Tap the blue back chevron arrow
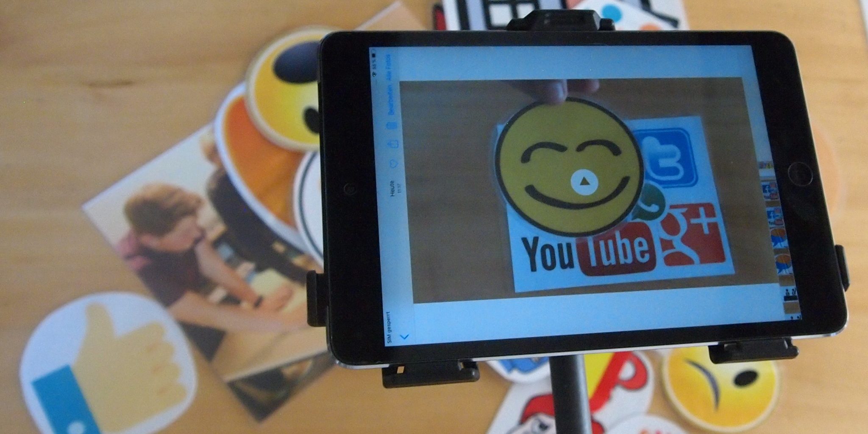 404,337
